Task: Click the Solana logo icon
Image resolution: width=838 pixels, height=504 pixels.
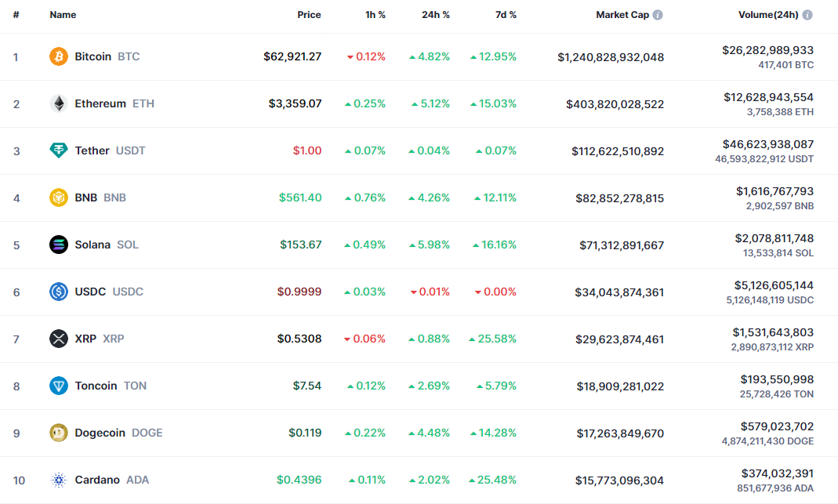Action: click(x=59, y=245)
